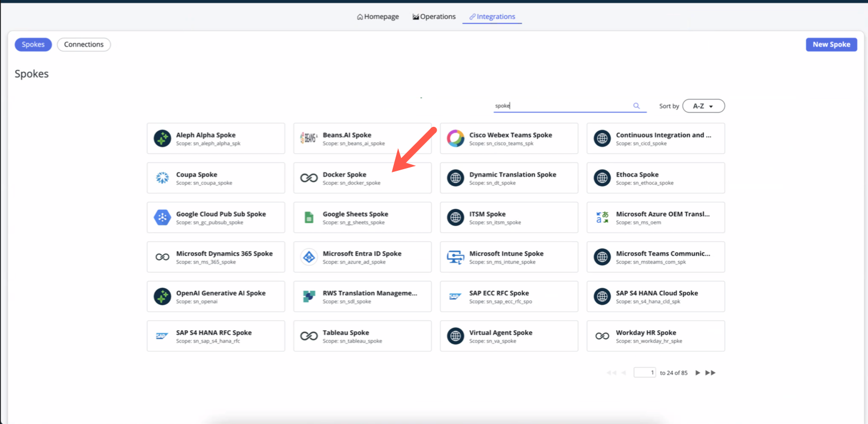The image size is (868, 424).
Task: Open the Docker Spoke infinity icon
Action: (x=309, y=178)
